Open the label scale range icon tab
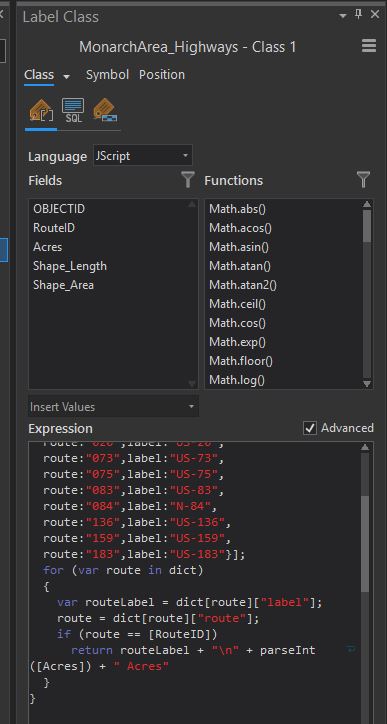Viewport: 387px width, 724px height. 105,110
